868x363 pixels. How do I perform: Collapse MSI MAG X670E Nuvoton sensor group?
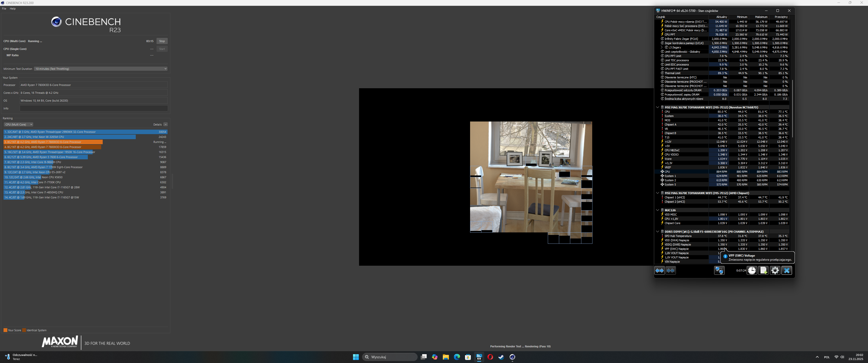pos(657,107)
